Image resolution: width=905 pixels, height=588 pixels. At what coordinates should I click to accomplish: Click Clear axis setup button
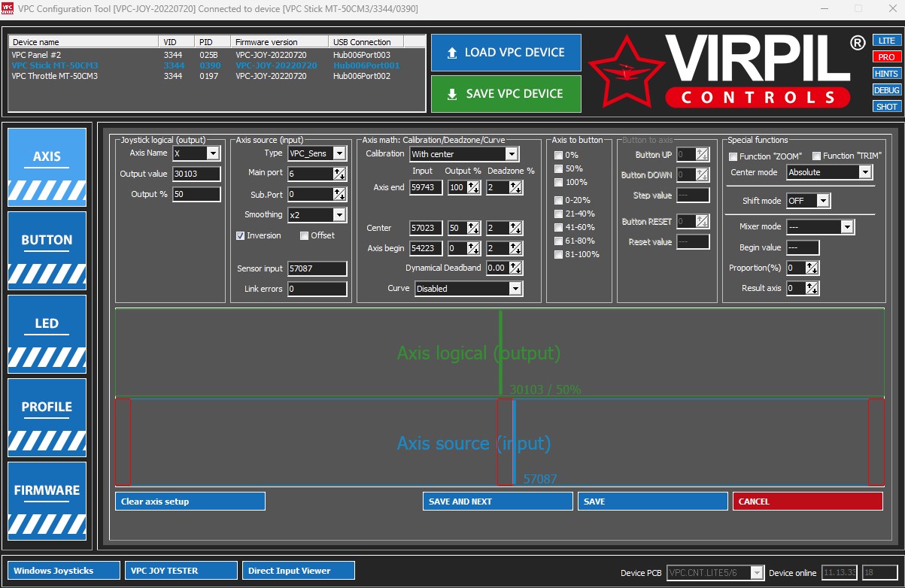point(190,502)
